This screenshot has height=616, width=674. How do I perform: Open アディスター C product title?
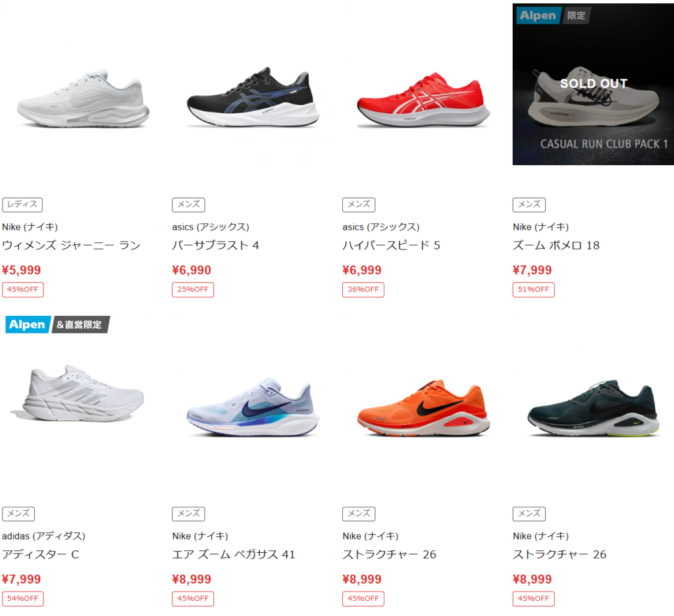40,555
